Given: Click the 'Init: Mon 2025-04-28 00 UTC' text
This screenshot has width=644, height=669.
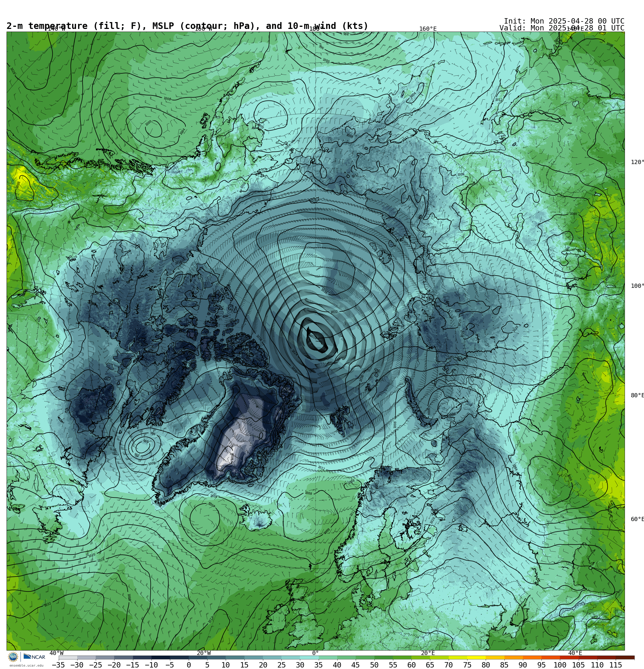Looking at the screenshot, I should [x=564, y=21].
